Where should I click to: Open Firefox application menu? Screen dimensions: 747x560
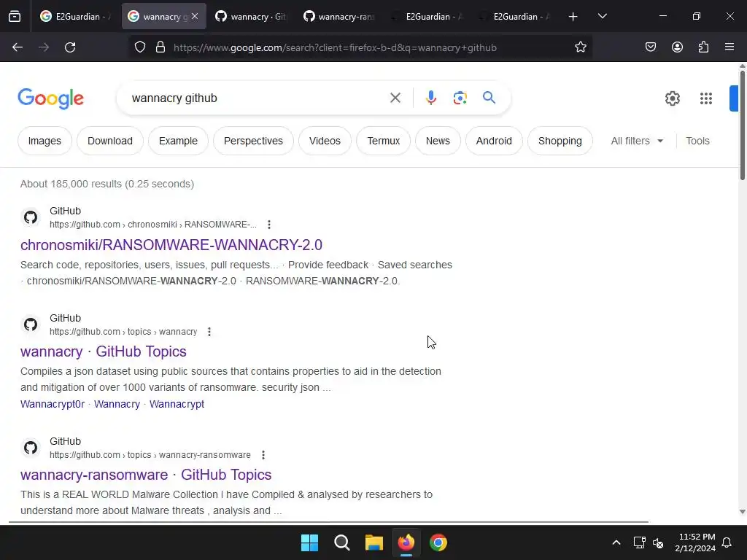[729, 47]
